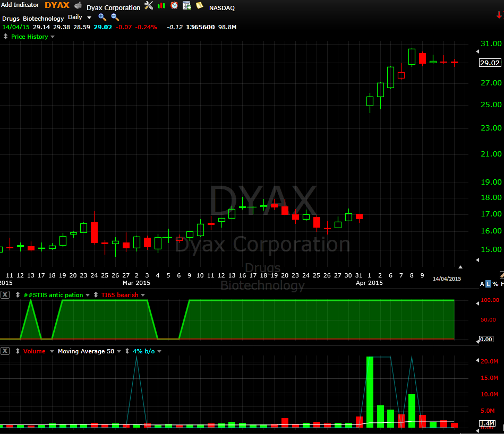Click the DYAX ticker symbol
The image size is (504, 434).
click(57, 5)
